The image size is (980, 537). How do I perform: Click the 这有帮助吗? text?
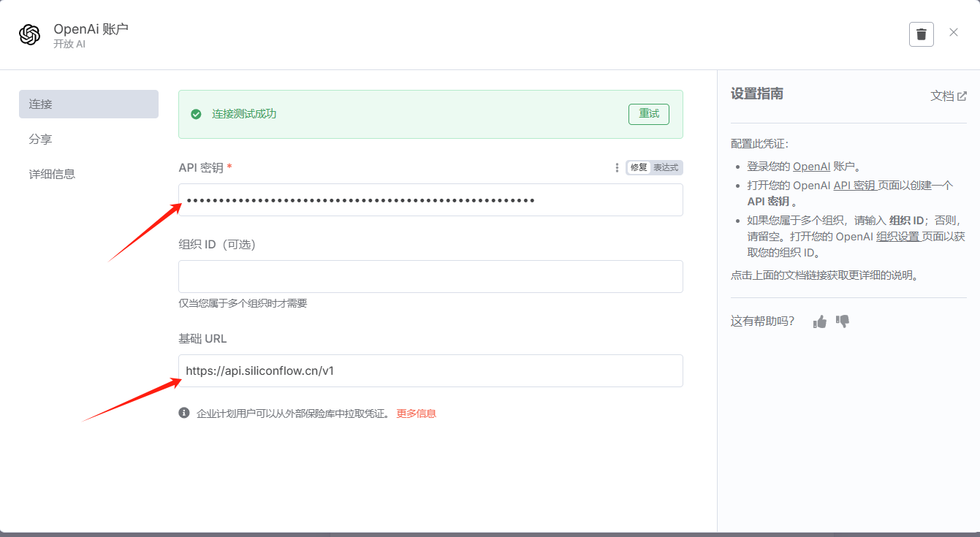[762, 321]
